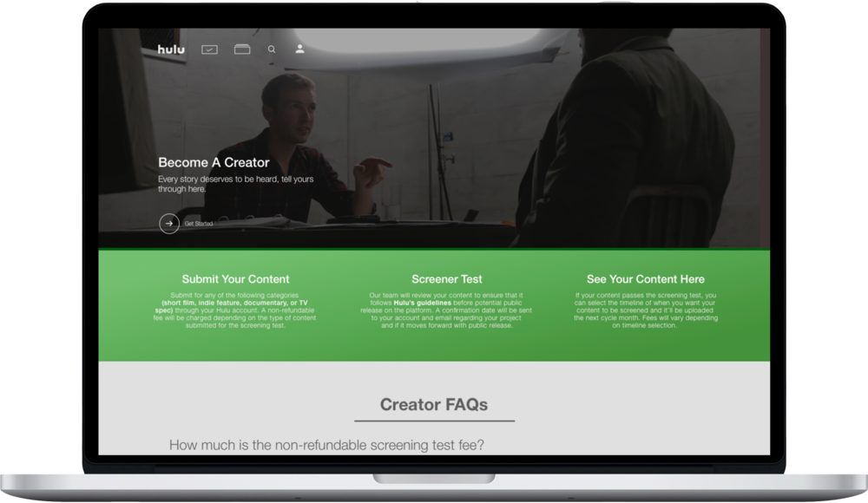Click the hulu logo

coord(171,49)
